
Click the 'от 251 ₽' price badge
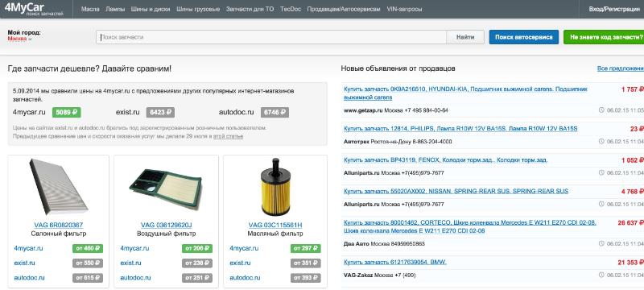[196, 278]
